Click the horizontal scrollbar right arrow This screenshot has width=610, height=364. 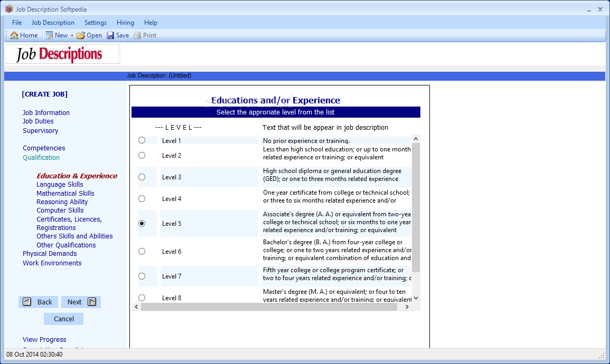pyautogui.click(x=407, y=307)
